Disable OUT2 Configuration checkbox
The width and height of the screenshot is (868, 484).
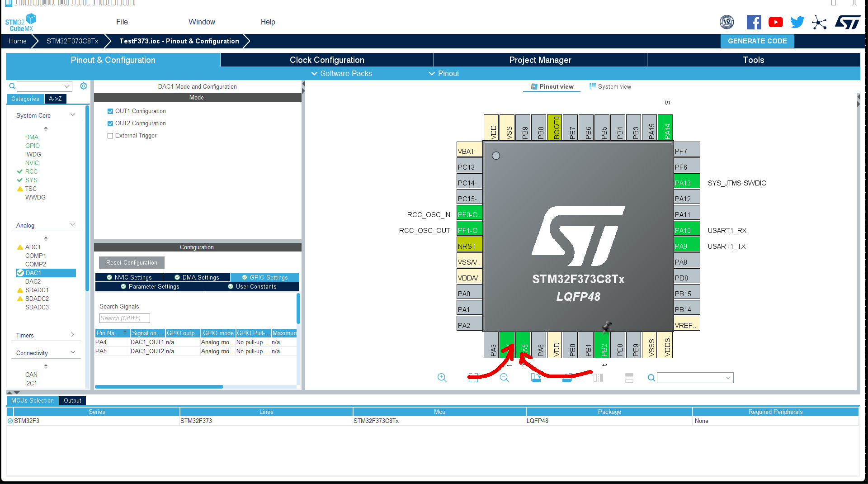[x=110, y=123]
